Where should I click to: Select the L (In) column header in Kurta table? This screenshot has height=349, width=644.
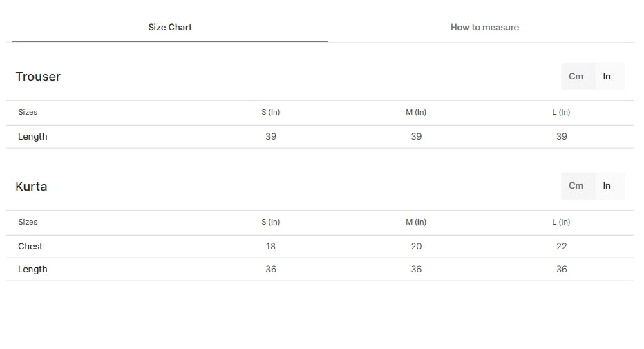[561, 222]
